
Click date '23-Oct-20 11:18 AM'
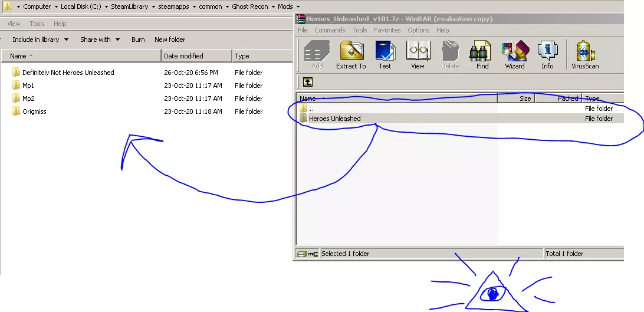pos(193,111)
